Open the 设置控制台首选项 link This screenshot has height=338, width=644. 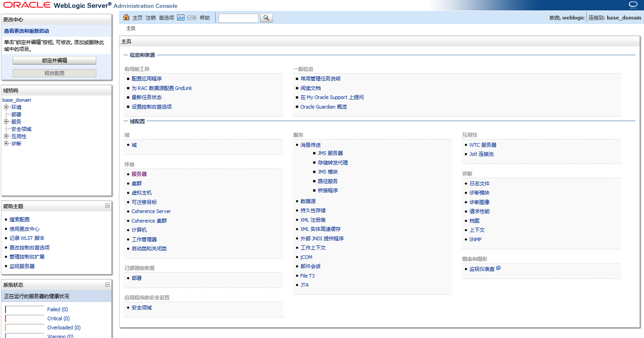click(x=152, y=107)
